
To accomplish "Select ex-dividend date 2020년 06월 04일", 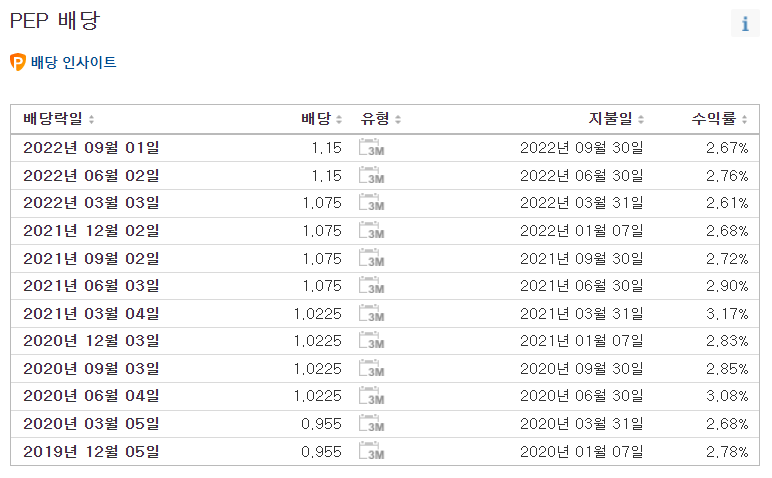I will [91, 396].
